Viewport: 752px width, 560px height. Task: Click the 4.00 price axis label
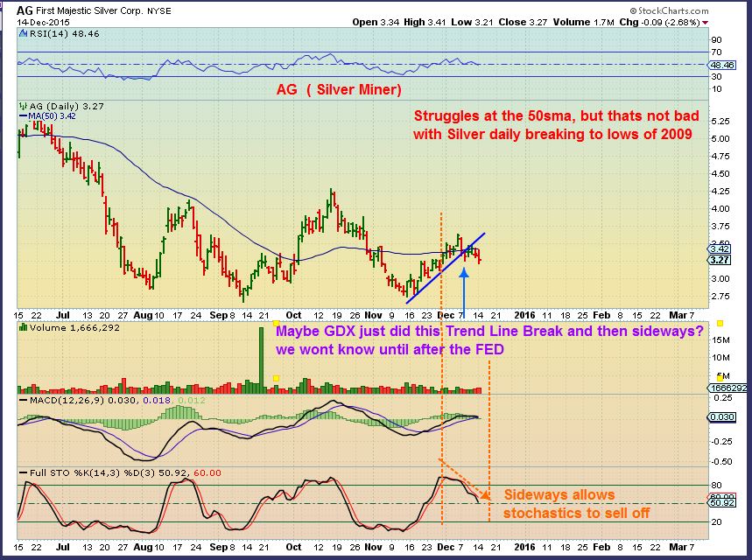720,208
